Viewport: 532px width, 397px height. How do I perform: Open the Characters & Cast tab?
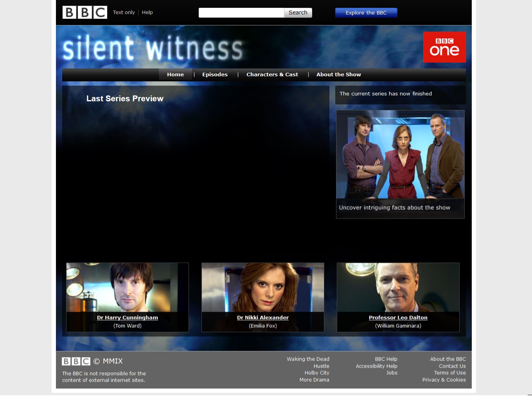(x=272, y=74)
